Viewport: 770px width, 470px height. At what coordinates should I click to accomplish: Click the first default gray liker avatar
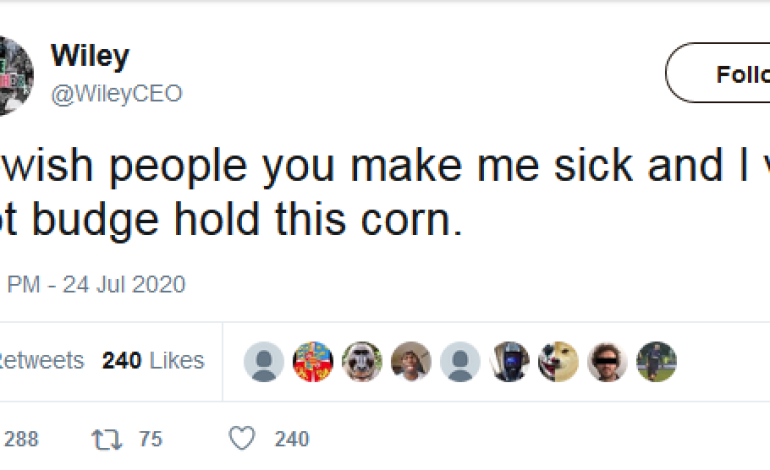click(x=263, y=361)
